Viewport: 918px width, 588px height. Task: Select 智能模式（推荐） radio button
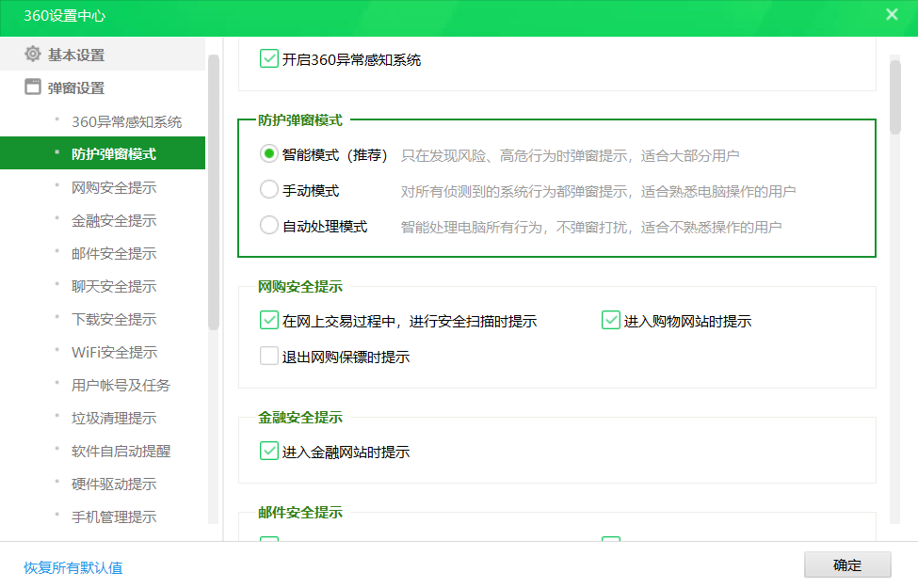point(268,154)
